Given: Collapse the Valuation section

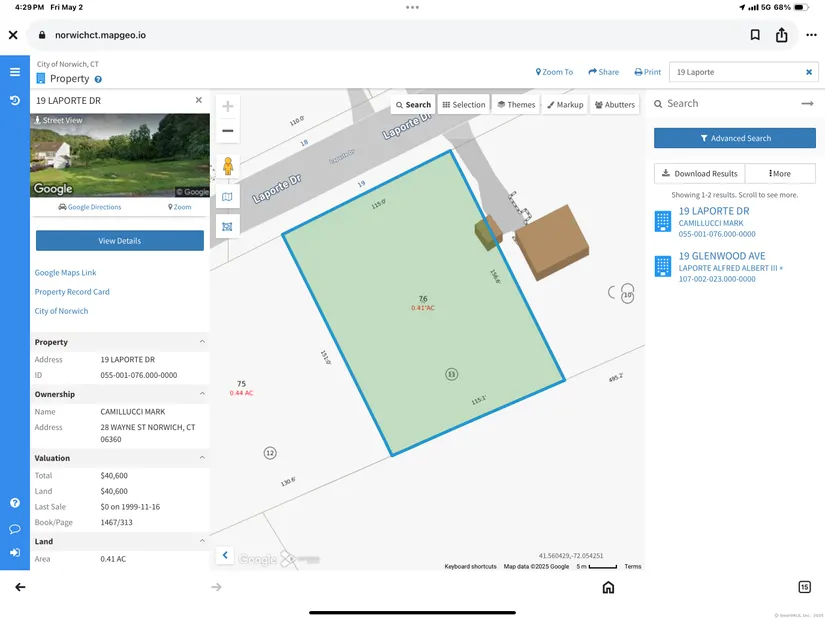Looking at the screenshot, I should [x=201, y=458].
